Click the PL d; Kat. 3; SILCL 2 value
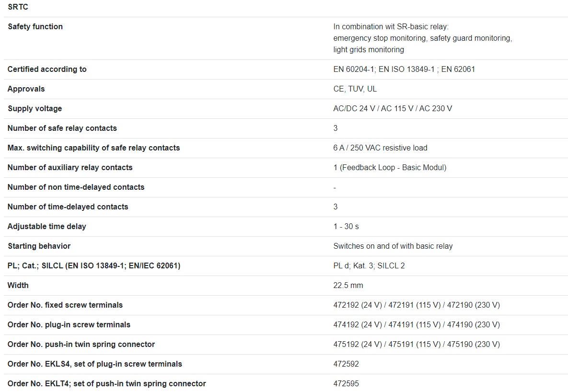This screenshot has width=568, height=392. (x=369, y=266)
